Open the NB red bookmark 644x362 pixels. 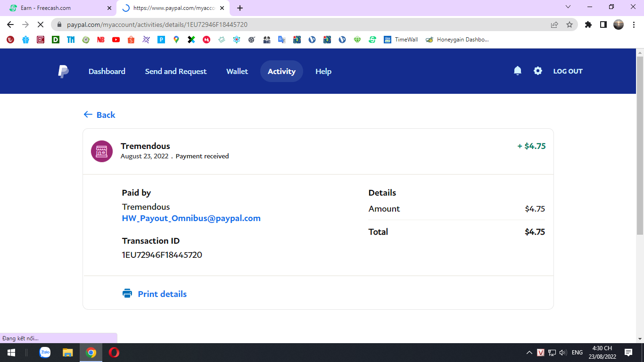pos(101,40)
